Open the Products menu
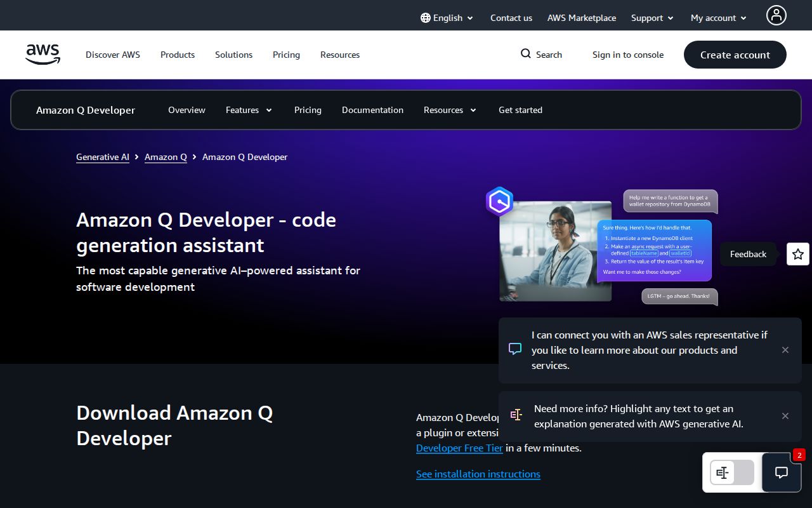This screenshot has width=812, height=508. [x=178, y=55]
